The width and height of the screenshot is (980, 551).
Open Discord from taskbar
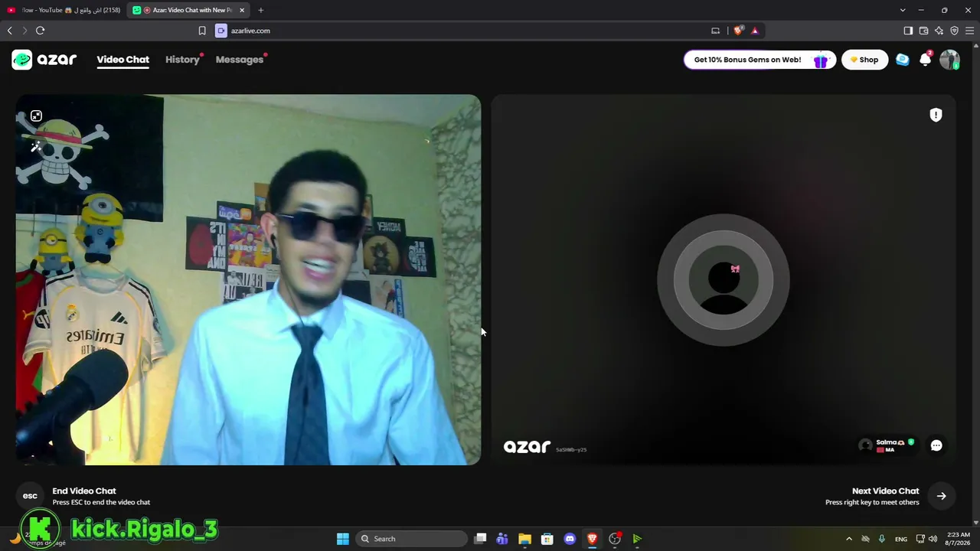[x=570, y=539]
